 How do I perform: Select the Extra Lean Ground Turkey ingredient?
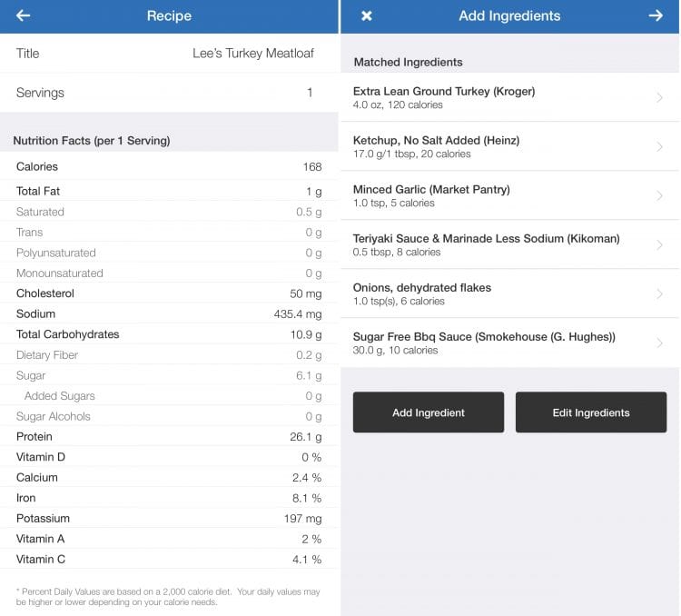pyautogui.click(x=444, y=92)
